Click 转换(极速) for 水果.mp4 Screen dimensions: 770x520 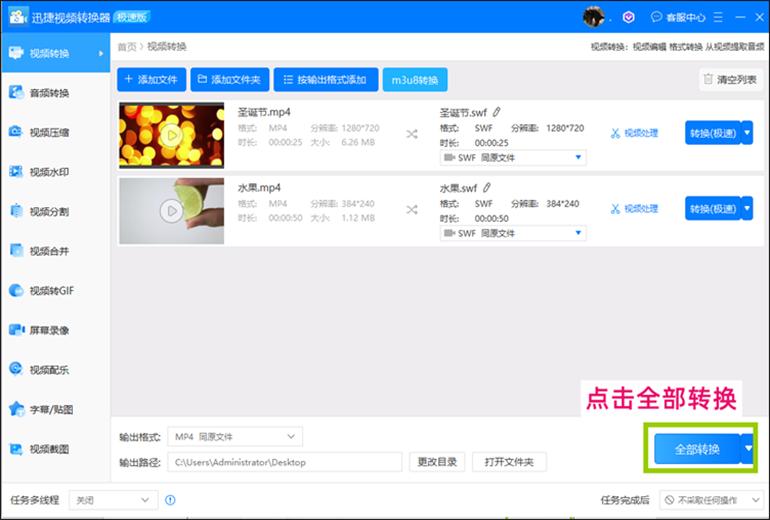[713, 208]
